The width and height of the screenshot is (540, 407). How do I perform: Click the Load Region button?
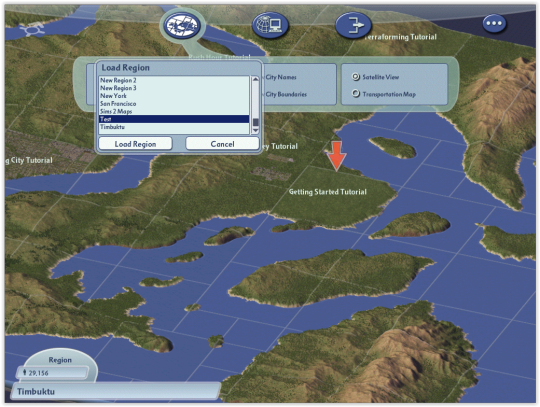(x=135, y=144)
